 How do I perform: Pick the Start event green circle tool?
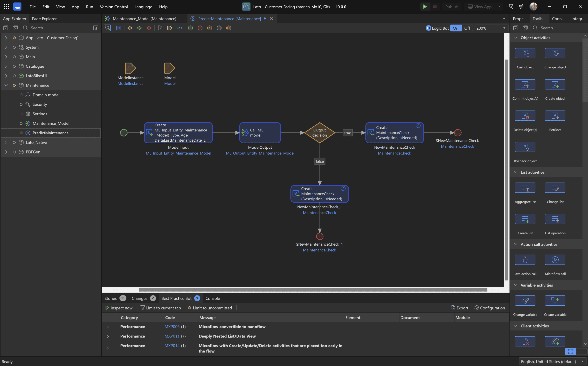coord(190,28)
